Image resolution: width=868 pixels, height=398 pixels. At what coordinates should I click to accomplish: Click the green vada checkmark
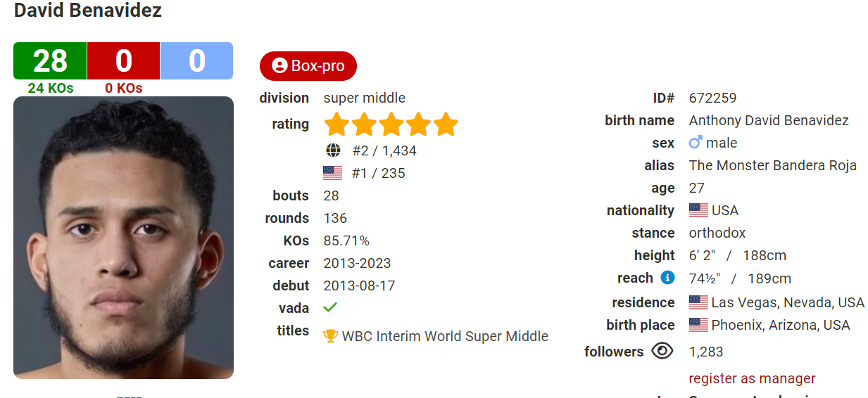[330, 307]
